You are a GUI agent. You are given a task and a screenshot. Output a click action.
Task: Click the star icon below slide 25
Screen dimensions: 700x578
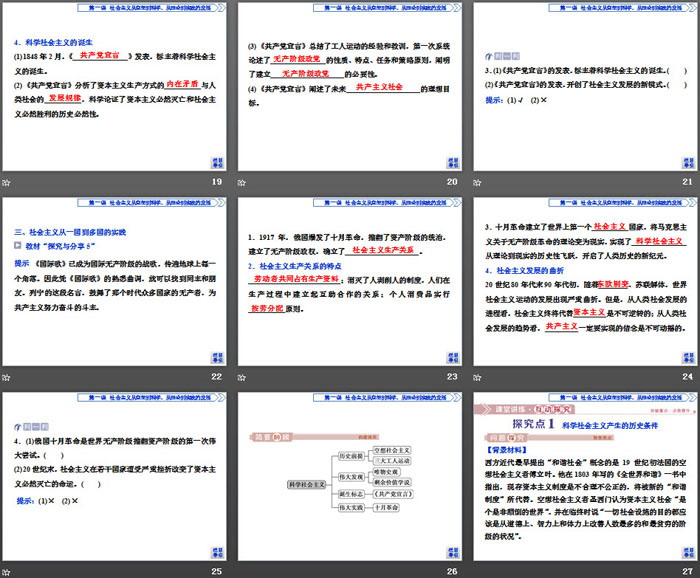[x=6, y=570]
